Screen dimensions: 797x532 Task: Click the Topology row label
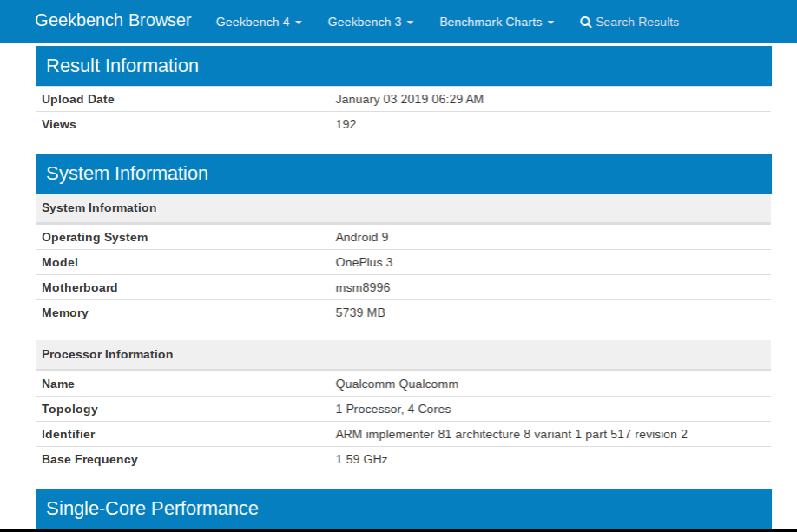(x=69, y=410)
